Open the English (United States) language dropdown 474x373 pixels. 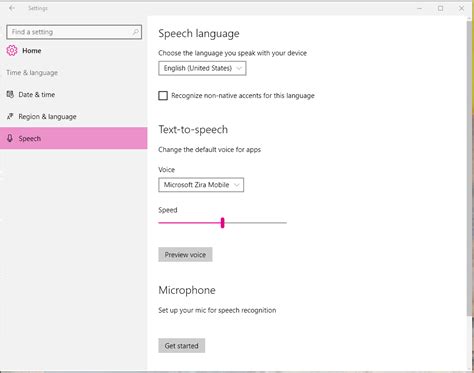[202, 68]
